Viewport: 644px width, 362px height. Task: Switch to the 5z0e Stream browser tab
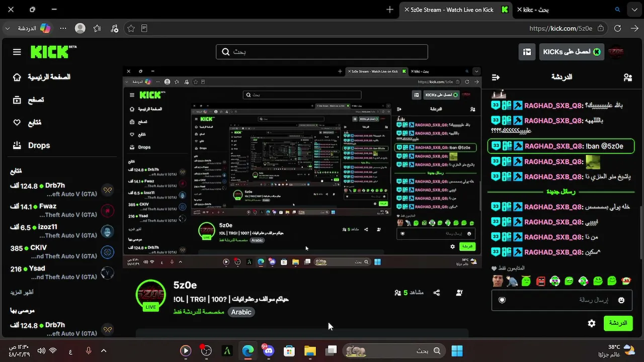tap(456, 10)
